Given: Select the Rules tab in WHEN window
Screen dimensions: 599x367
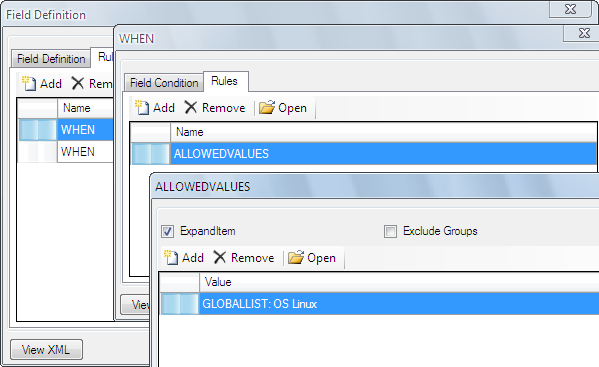Looking at the screenshot, I should pyautogui.click(x=226, y=81).
